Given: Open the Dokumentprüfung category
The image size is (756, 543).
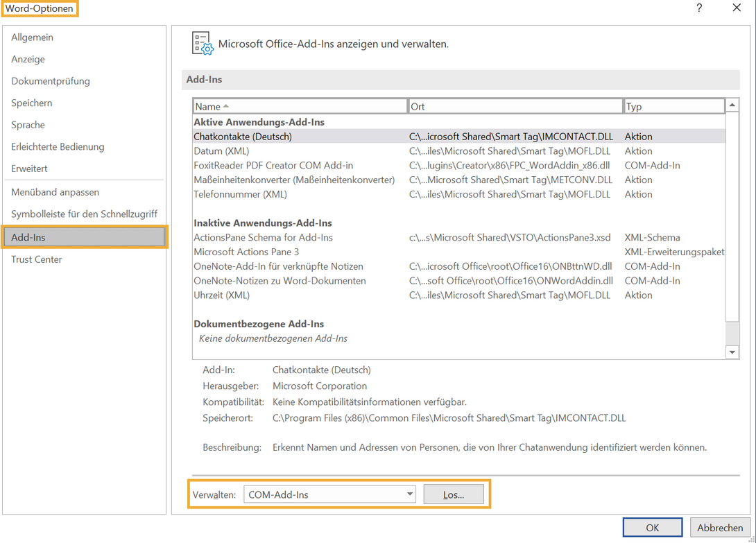Looking at the screenshot, I should (x=51, y=81).
